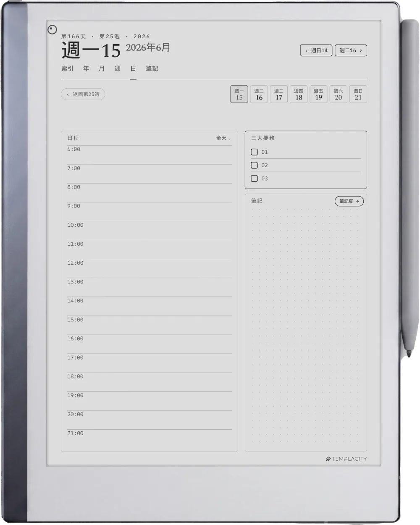Viewport: 420px width, 525px height.
Task: Tap the 12:00 schedule row
Action: [x=150, y=268]
